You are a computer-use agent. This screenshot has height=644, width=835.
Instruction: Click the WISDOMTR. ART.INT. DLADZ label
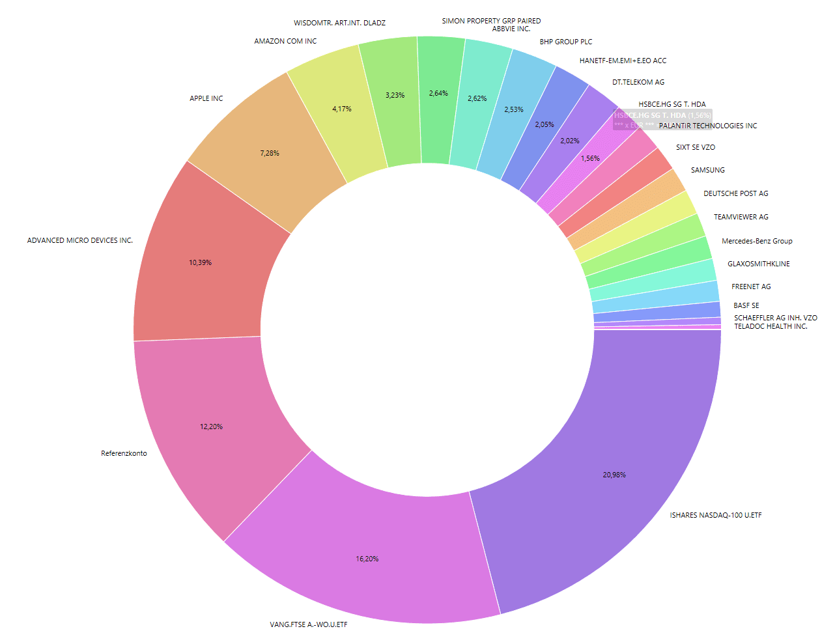pos(339,23)
